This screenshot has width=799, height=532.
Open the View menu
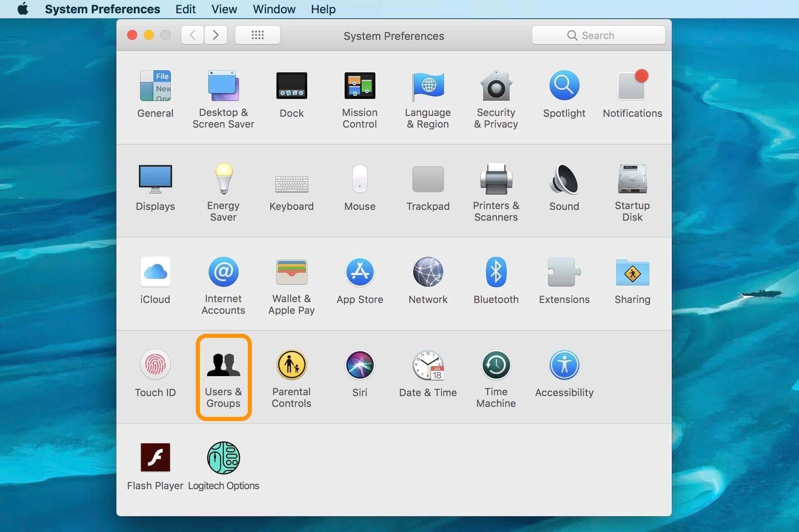coord(225,9)
